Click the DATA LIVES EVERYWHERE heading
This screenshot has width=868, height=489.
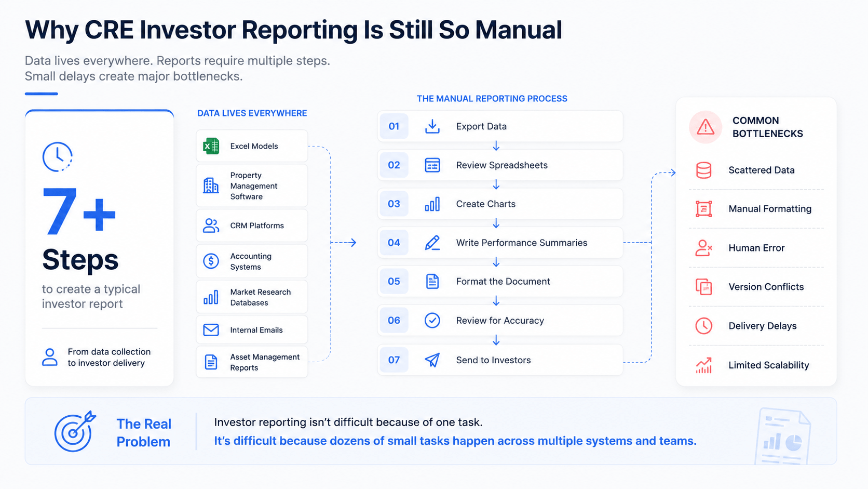coord(252,113)
